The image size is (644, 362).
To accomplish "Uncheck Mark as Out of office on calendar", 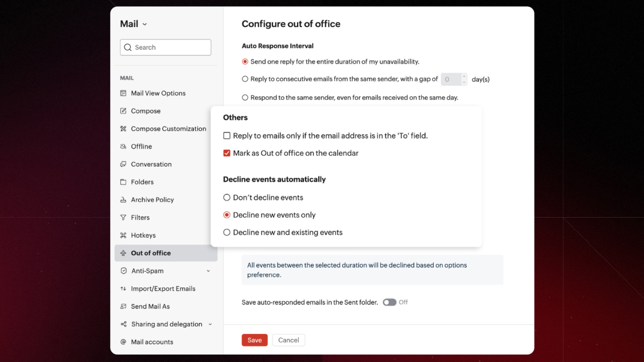I will [227, 154].
